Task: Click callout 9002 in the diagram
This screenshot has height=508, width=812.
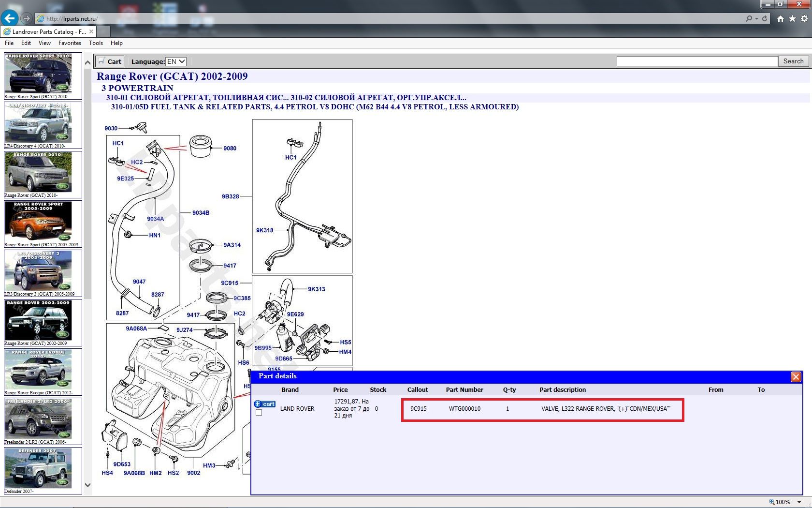Action: click(193, 473)
